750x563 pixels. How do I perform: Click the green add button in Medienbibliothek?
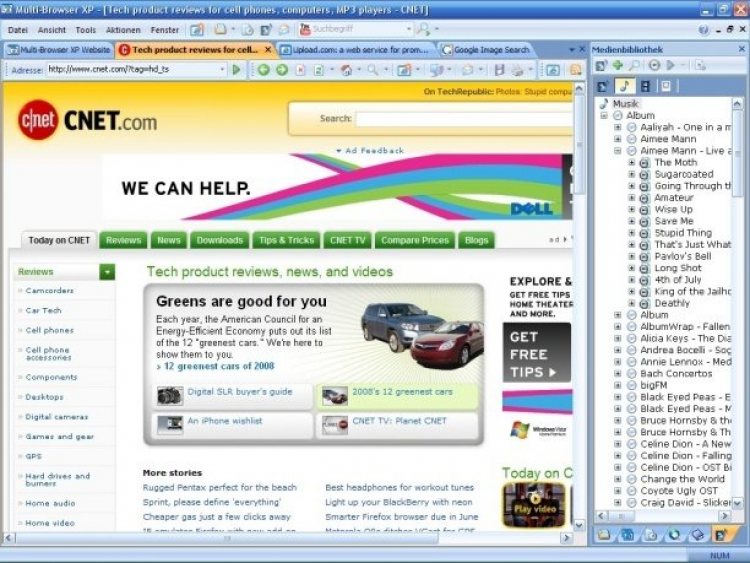tap(618, 66)
